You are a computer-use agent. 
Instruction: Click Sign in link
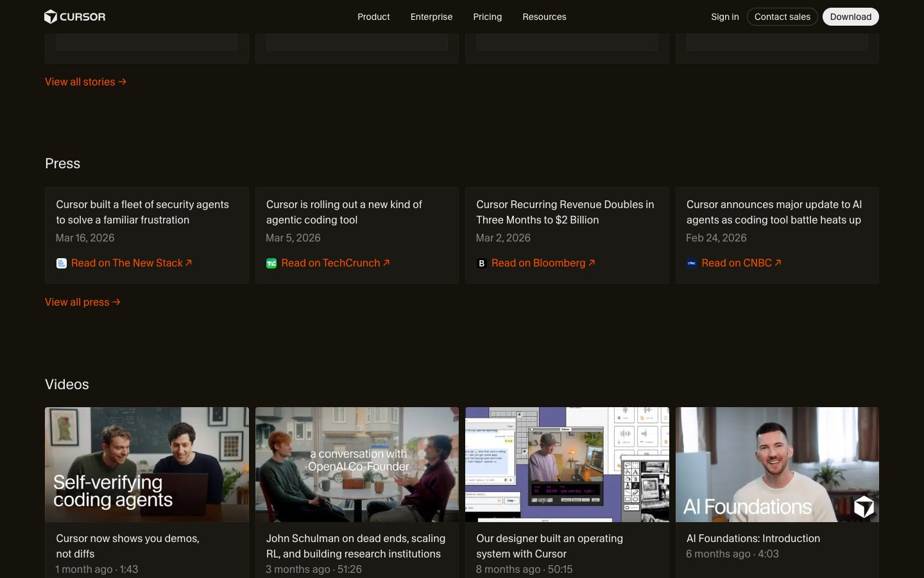pyautogui.click(x=724, y=17)
